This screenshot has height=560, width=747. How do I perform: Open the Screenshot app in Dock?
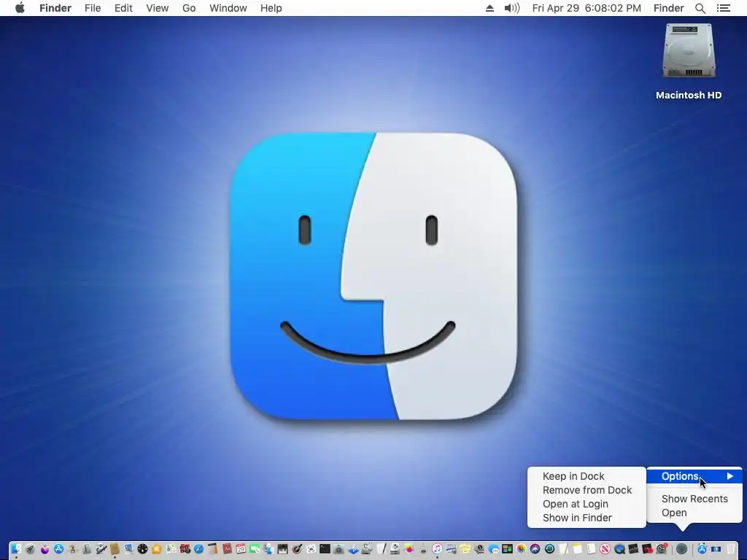tap(311, 549)
